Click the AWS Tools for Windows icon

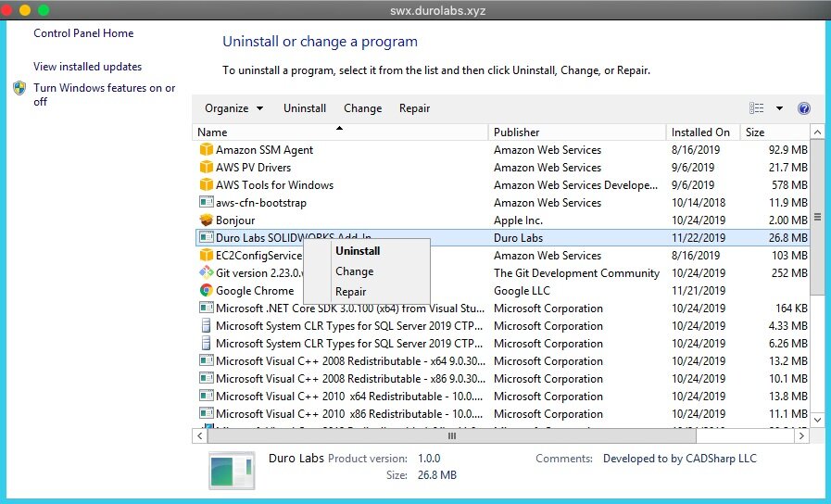206,185
